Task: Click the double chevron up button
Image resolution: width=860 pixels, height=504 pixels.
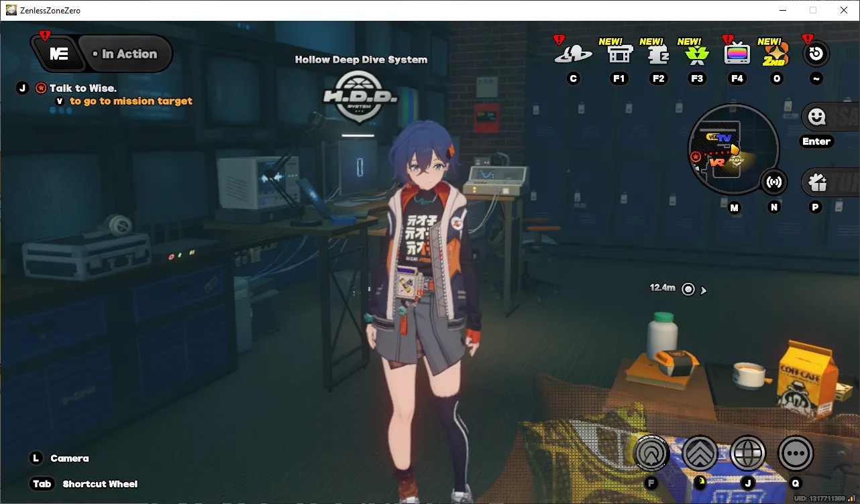Action: tap(700, 454)
